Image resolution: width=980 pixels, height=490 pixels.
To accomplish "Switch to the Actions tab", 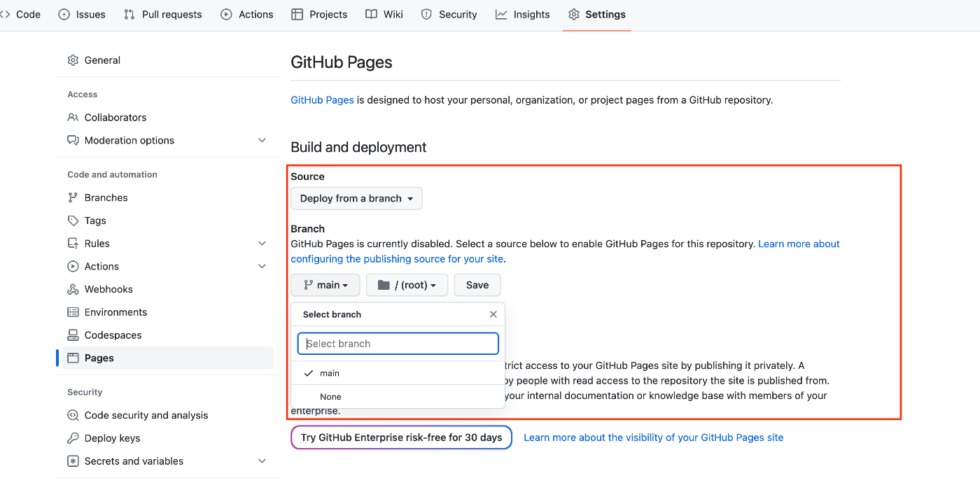I will (246, 14).
